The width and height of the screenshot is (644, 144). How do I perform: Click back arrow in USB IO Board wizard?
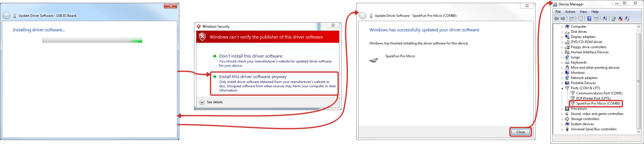pyautogui.click(x=7, y=16)
